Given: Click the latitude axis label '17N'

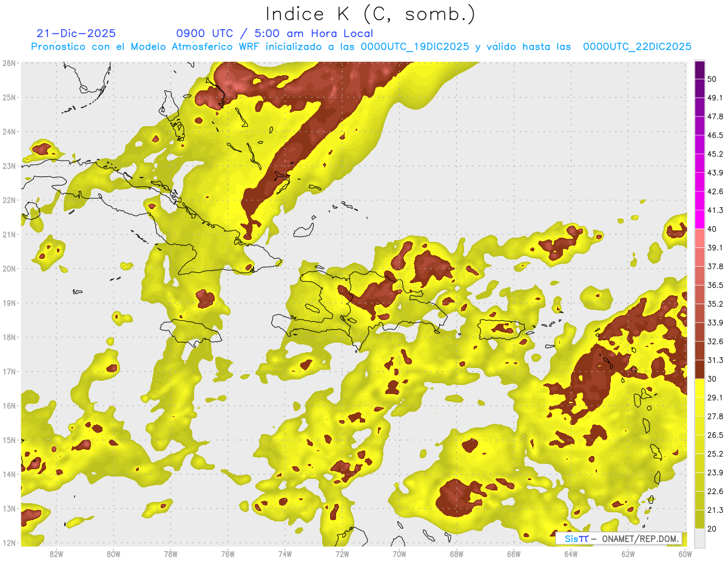Looking at the screenshot, I should (9, 371).
